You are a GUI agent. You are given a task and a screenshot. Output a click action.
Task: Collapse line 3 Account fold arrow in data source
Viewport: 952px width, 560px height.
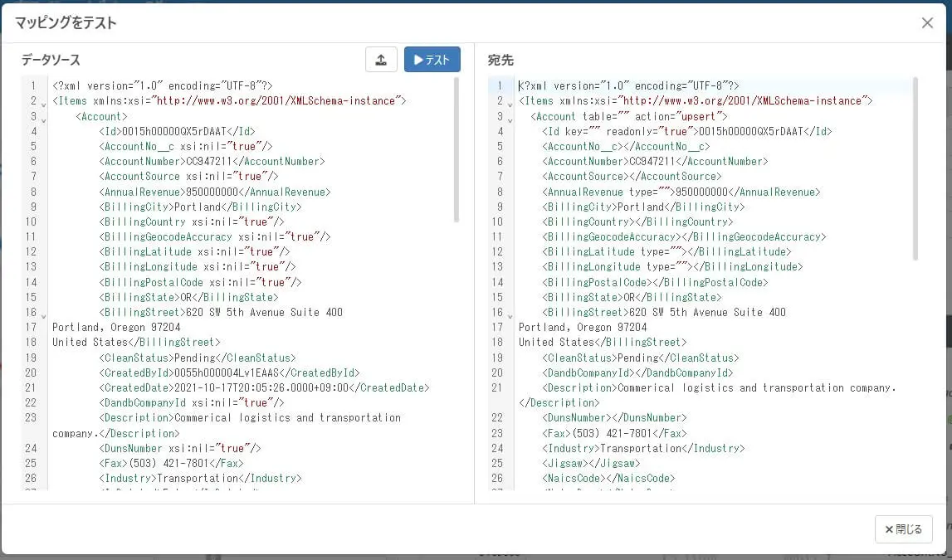[43, 119]
